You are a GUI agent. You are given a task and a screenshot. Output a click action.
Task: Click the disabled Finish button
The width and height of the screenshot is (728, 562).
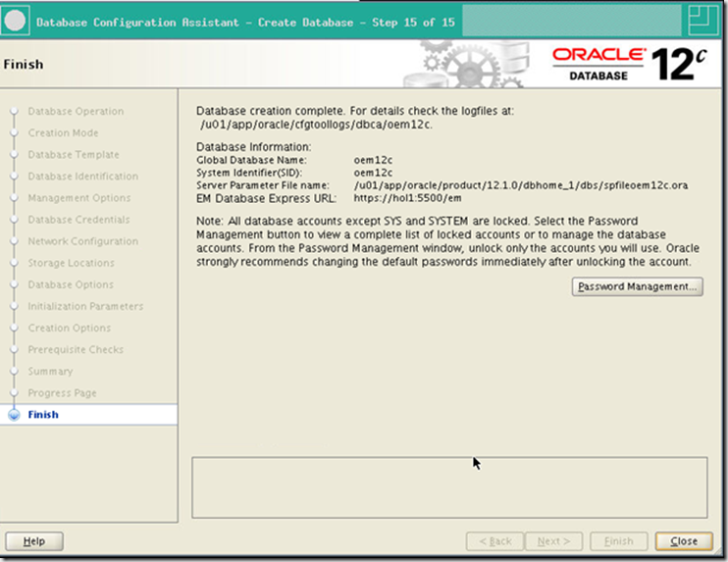[x=618, y=541]
